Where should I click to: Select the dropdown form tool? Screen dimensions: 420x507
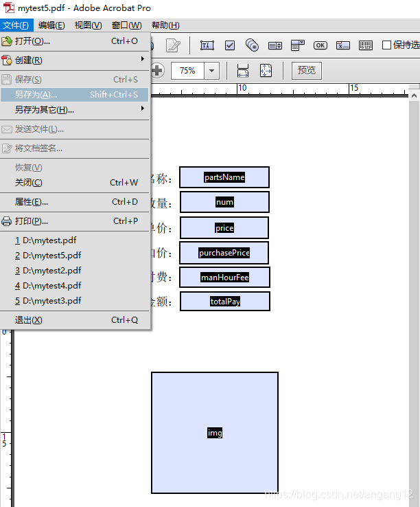tap(298, 45)
